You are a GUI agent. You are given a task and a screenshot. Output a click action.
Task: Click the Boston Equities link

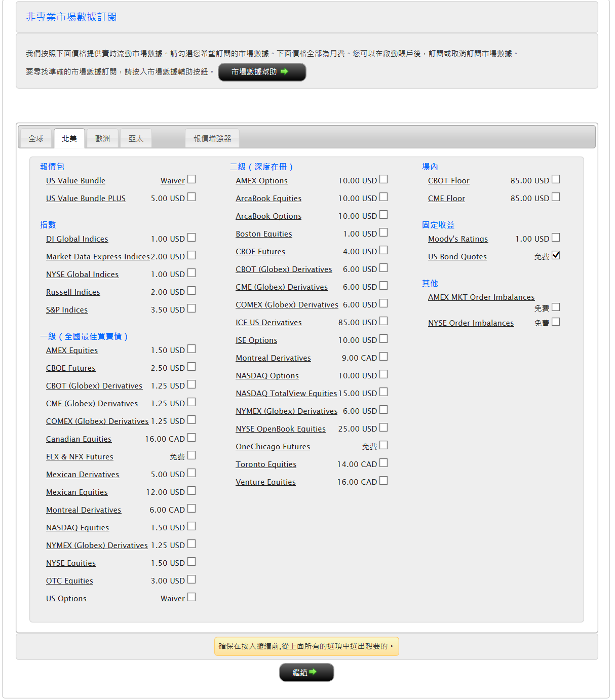[x=264, y=234]
